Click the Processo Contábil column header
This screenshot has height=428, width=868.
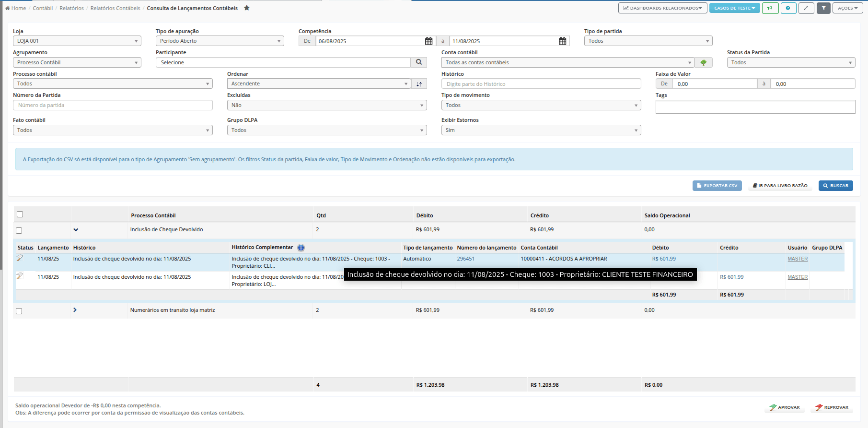click(153, 215)
